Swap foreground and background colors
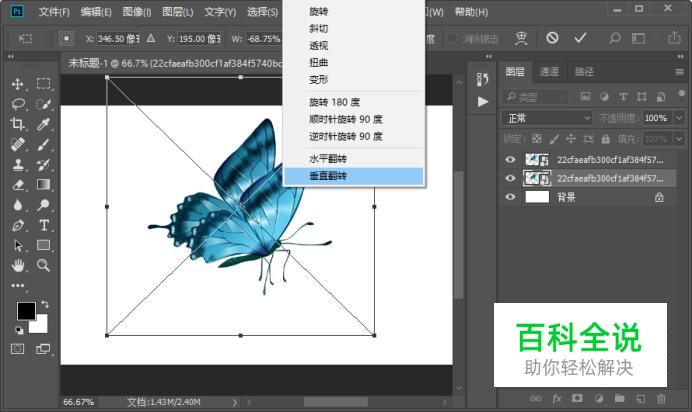The image size is (692, 412). pyautogui.click(x=45, y=304)
